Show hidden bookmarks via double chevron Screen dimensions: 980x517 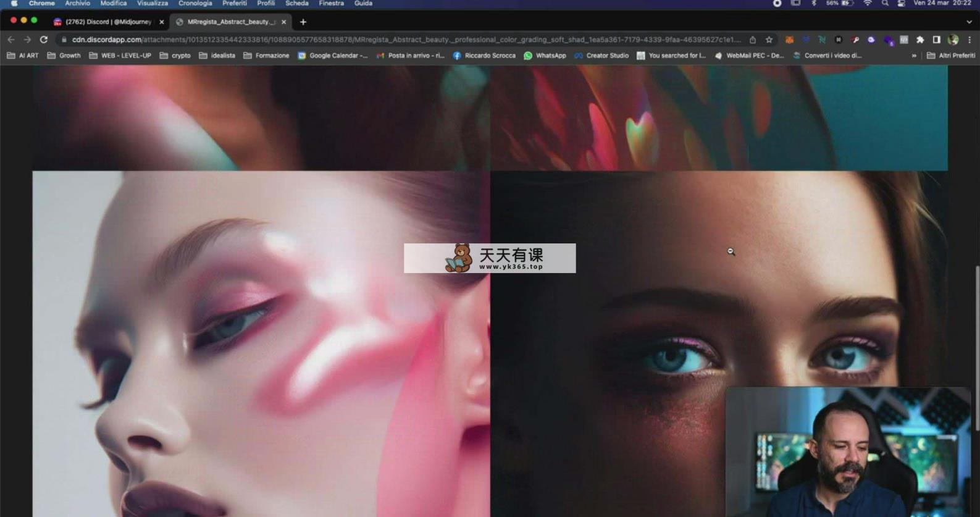pyautogui.click(x=914, y=56)
